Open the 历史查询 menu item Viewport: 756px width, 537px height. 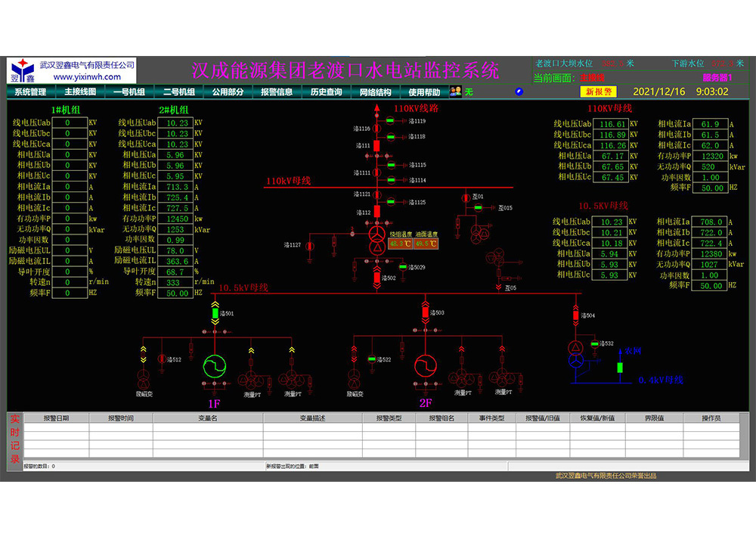point(327,92)
